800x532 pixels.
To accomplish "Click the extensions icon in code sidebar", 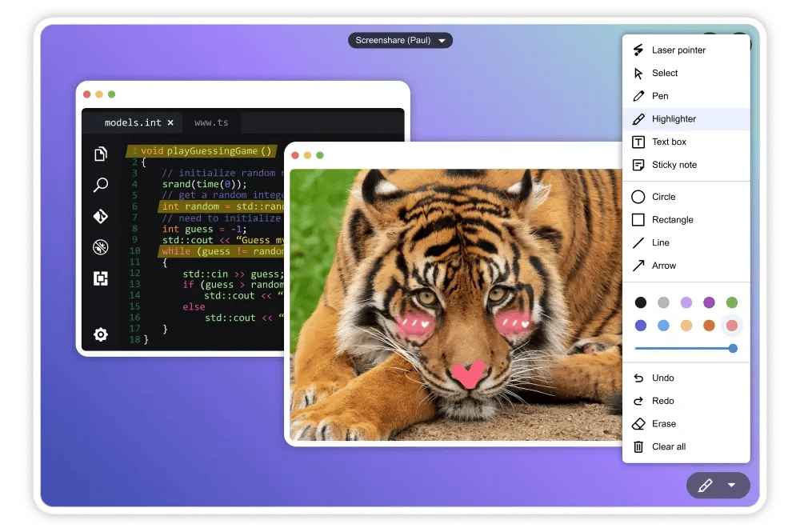I will tap(101, 278).
